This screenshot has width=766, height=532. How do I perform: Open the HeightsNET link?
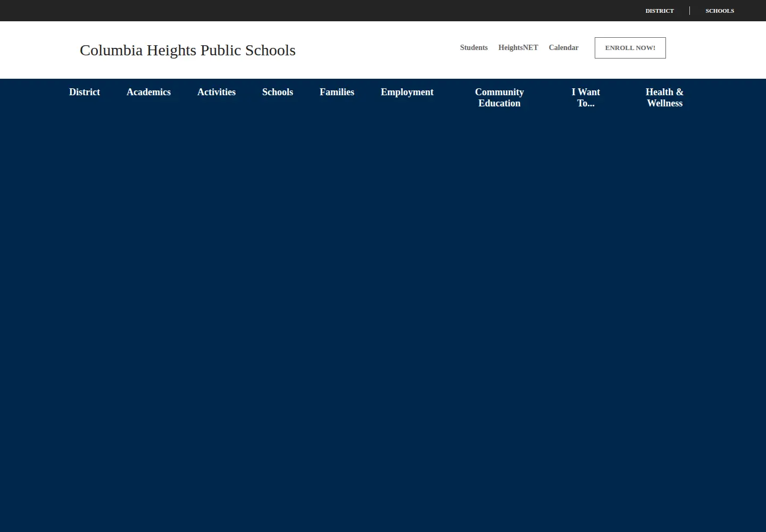tap(518, 47)
